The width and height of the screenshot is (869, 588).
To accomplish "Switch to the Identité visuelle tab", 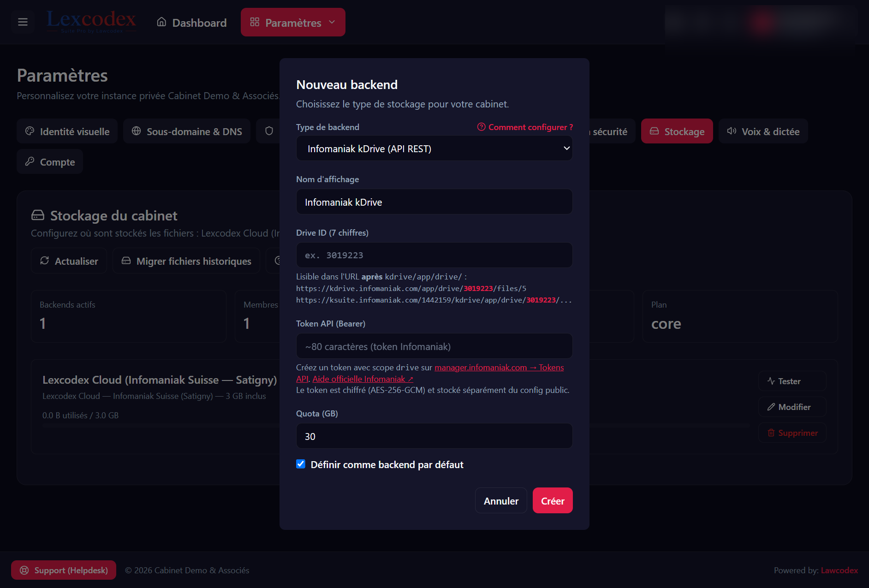I will pyautogui.click(x=67, y=131).
